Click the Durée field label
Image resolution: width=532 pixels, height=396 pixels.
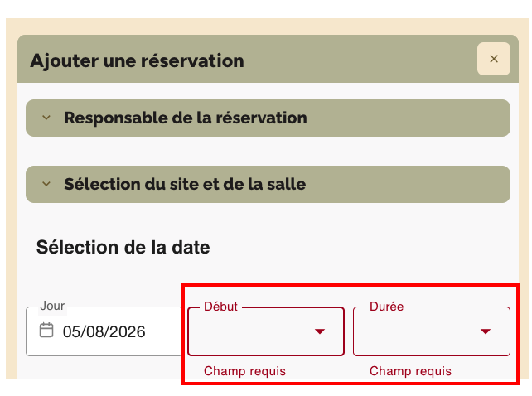(x=387, y=307)
